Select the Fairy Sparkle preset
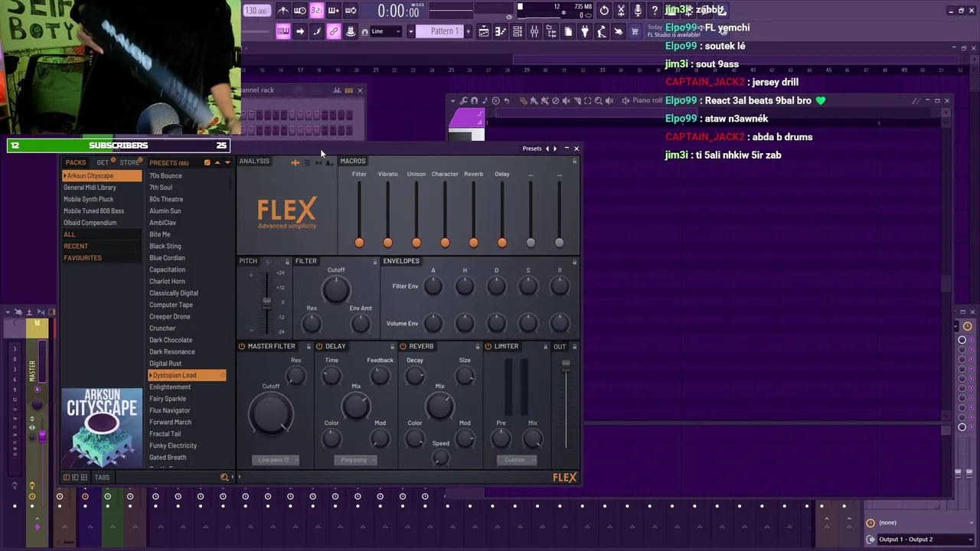 [168, 399]
